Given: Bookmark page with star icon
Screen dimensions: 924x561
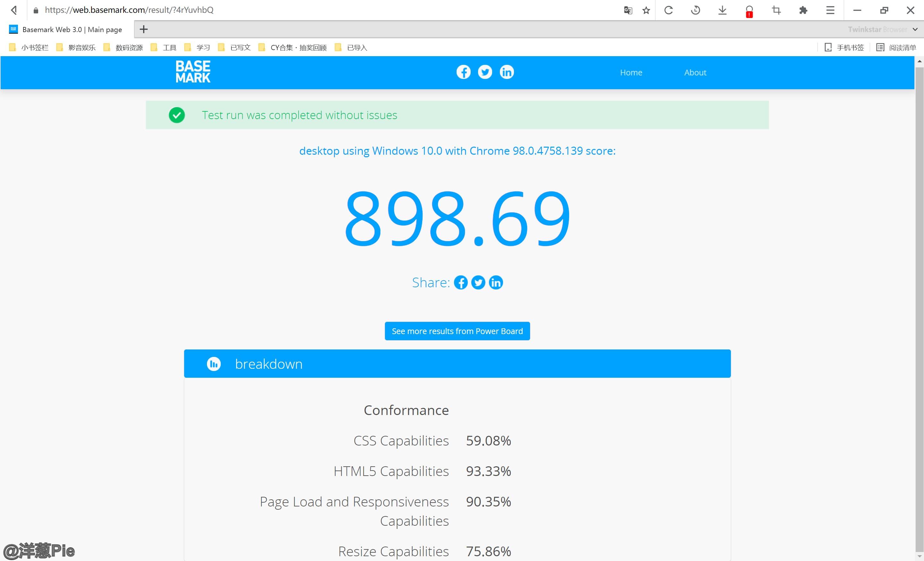Looking at the screenshot, I should [x=646, y=10].
